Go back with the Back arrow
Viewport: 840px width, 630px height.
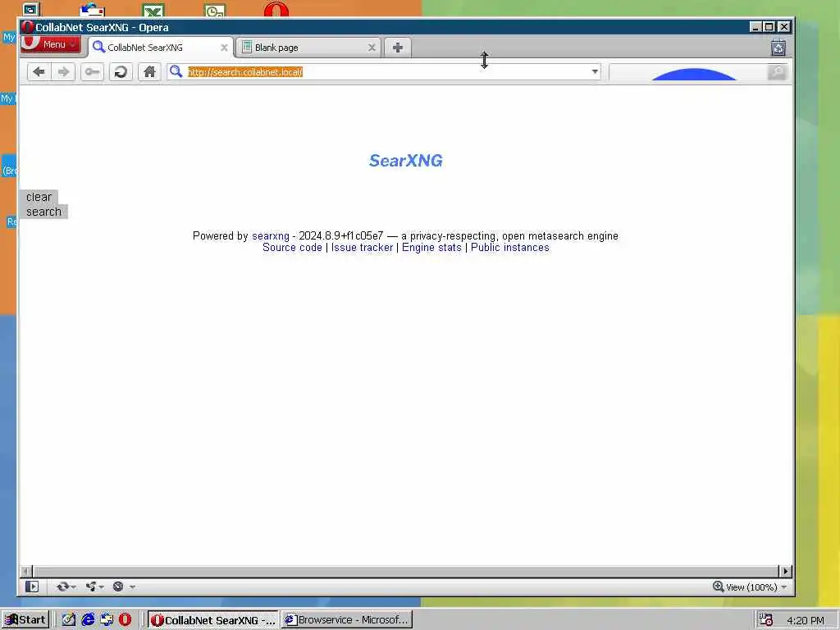[x=39, y=72]
